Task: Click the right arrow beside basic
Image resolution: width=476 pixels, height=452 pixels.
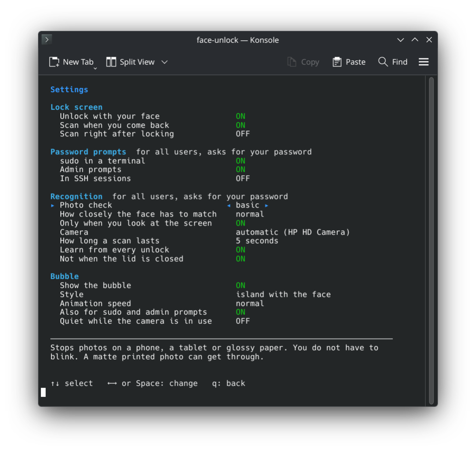Action: pyautogui.click(x=267, y=206)
